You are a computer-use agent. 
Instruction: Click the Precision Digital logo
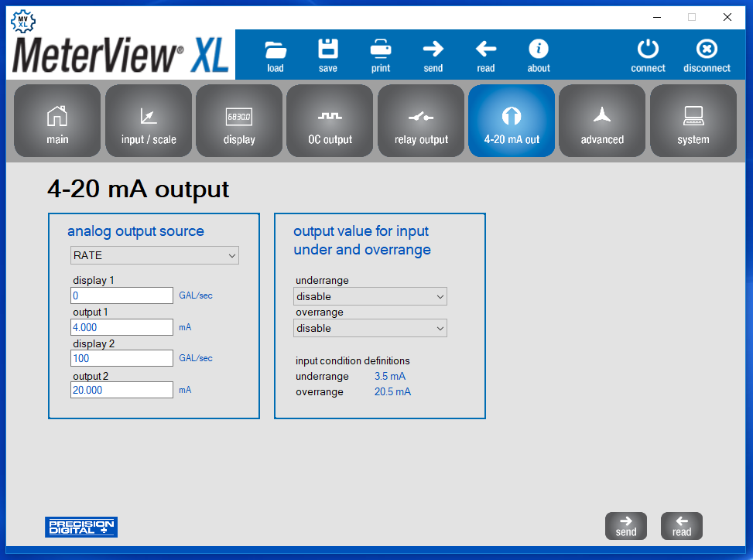(x=81, y=527)
